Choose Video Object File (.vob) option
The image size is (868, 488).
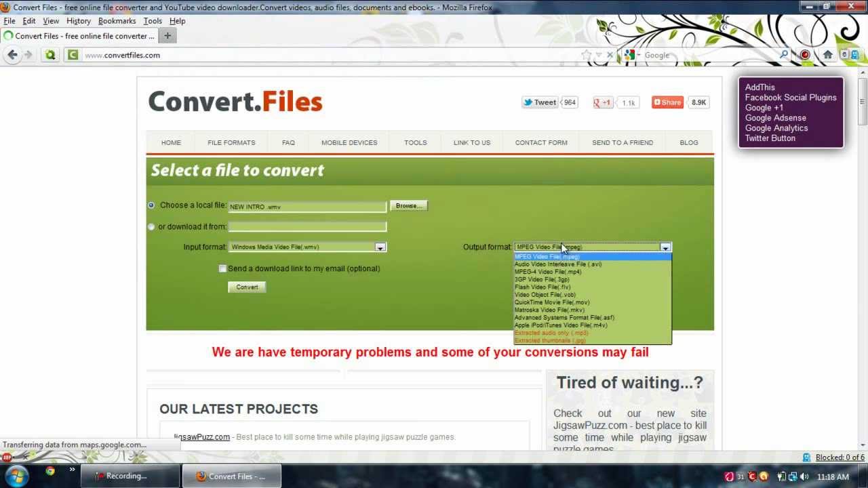(x=593, y=295)
